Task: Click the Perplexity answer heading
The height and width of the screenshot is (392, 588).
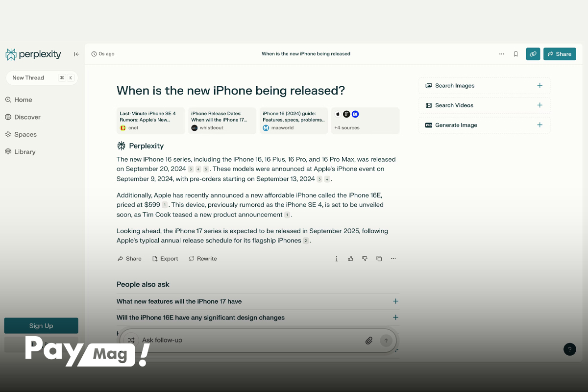Action: pyautogui.click(x=140, y=146)
